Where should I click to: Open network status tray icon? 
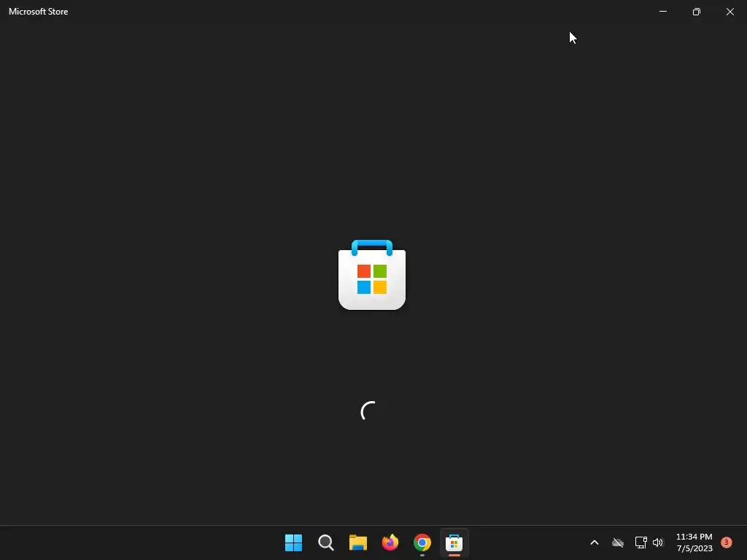640,542
